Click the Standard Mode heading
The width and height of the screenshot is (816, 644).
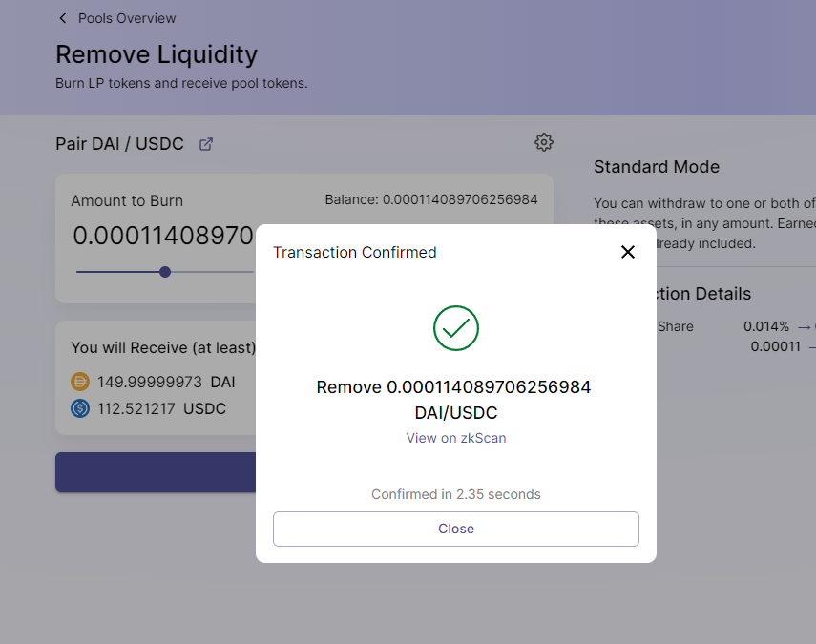657,167
